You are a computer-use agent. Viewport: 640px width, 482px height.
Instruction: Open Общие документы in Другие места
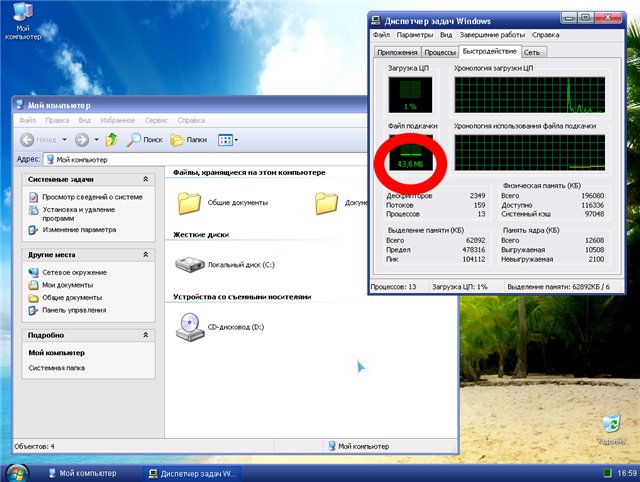[72, 298]
